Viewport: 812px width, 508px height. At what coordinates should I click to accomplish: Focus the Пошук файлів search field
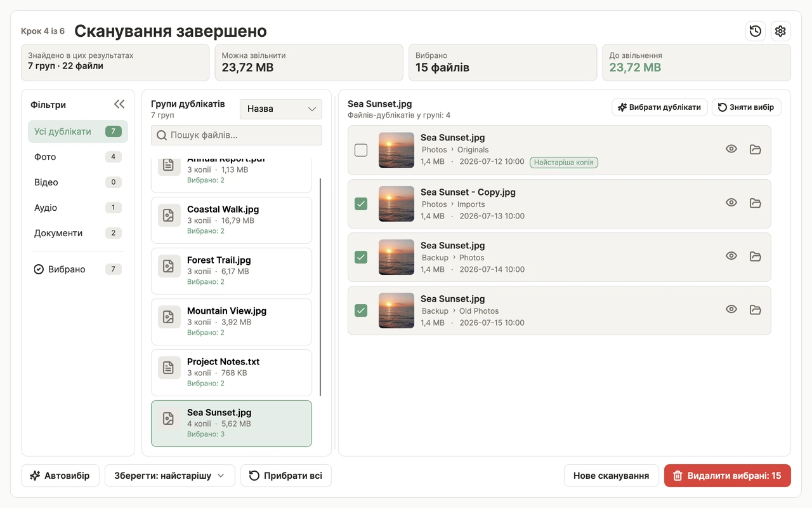click(x=237, y=135)
